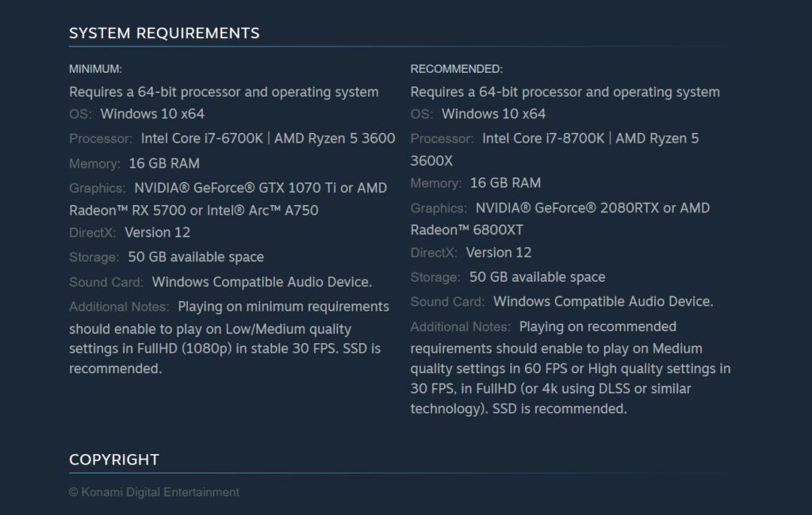This screenshot has height=515, width=812.
Task: Select the Intel Core i7-8700K processor text
Action: click(x=546, y=138)
